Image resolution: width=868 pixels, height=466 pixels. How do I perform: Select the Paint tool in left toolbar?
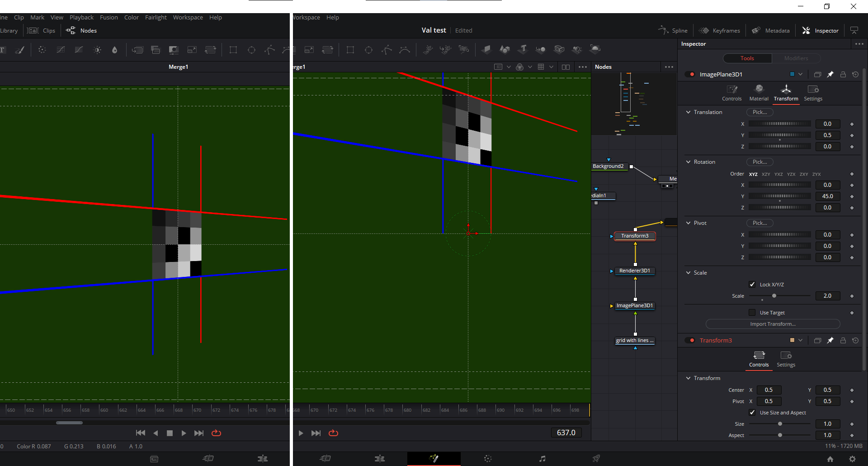click(x=19, y=50)
